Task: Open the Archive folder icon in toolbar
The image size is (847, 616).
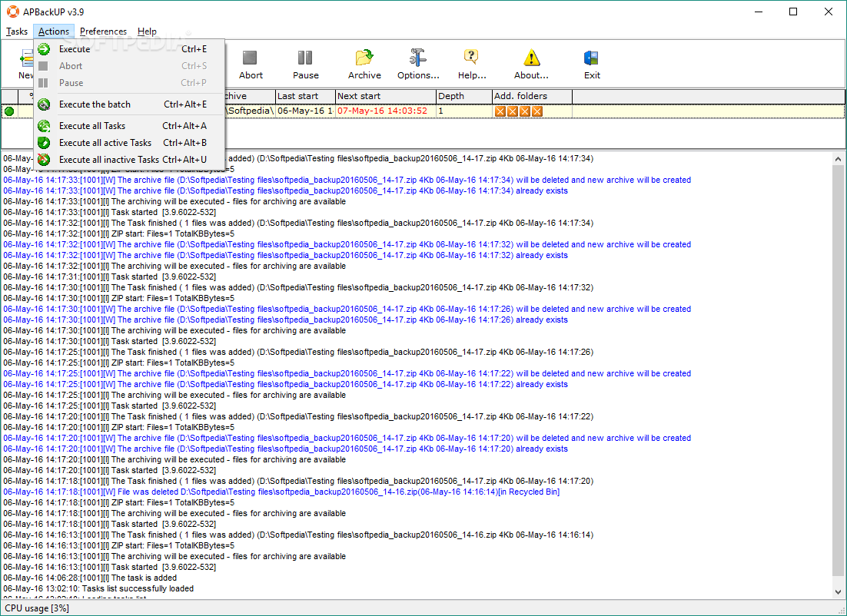Action: pyautogui.click(x=364, y=58)
